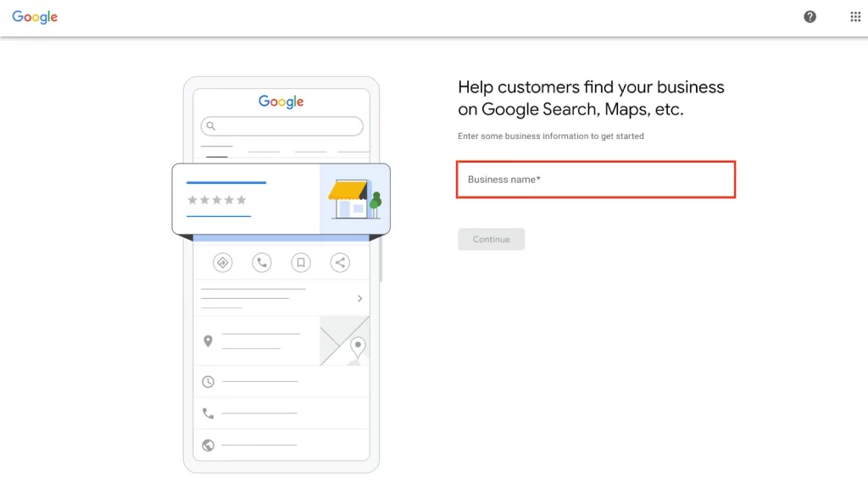Viewport: 868px width, 487px height.
Task: Click the clock hours icon in the illustration
Action: (x=209, y=382)
